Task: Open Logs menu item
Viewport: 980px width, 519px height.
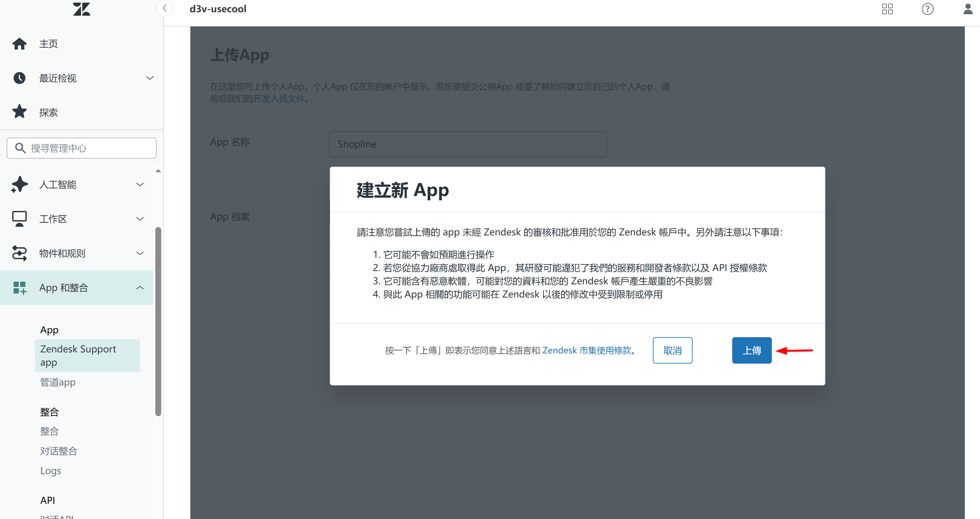Action: coord(51,471)
